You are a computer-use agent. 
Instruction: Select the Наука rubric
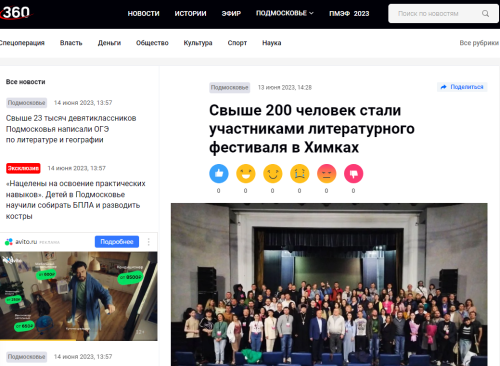click(272, 43)
